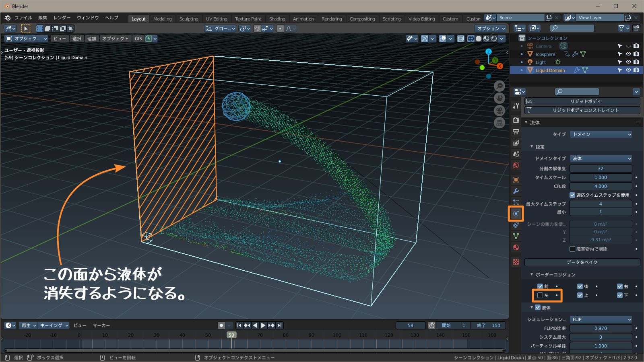The width and height of the screenshot is (644, 362).
Task: Open the ヘルプ menu
Action: pyautogui.click(x=111, y=18)
